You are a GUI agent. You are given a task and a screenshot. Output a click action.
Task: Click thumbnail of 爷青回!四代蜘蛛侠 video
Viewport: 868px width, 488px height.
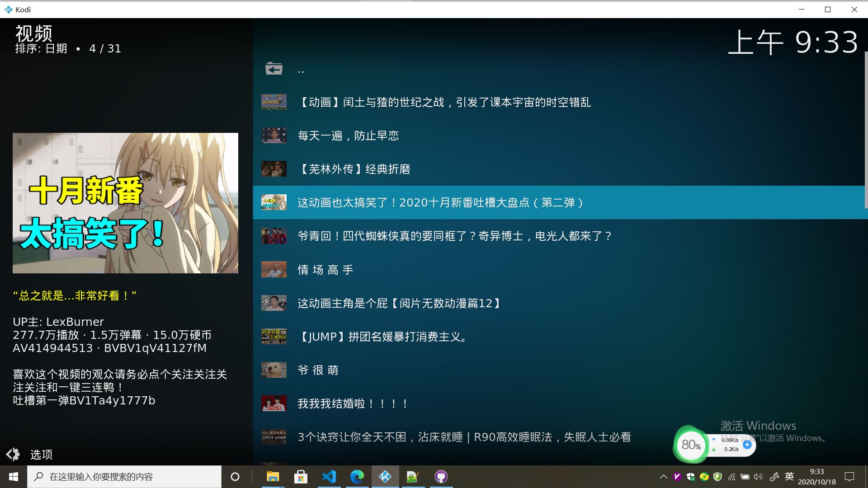(x=274, y=236)
